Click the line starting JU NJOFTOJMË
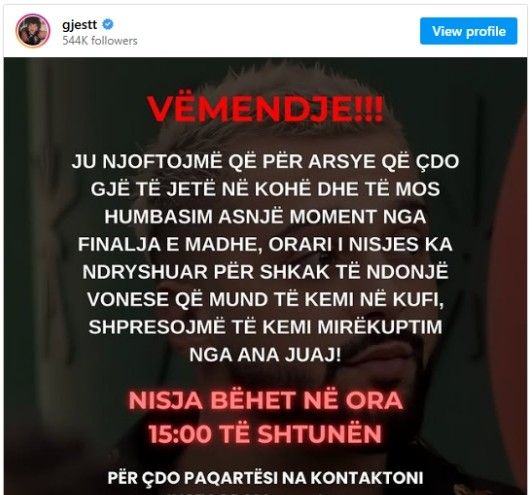 coord(265,161)
